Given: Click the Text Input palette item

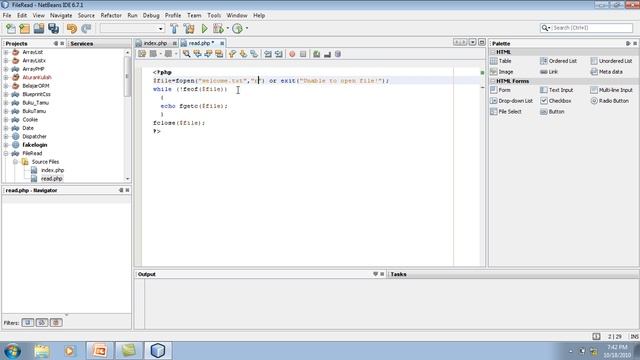Looking at the screenshot, I should [557, 90].
